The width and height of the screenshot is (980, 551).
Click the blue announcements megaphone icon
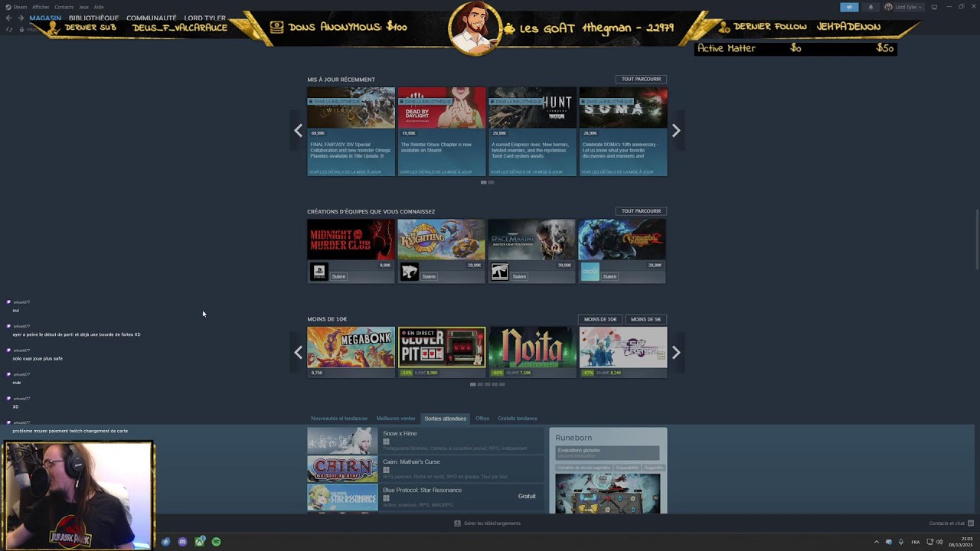click(849, 7)
